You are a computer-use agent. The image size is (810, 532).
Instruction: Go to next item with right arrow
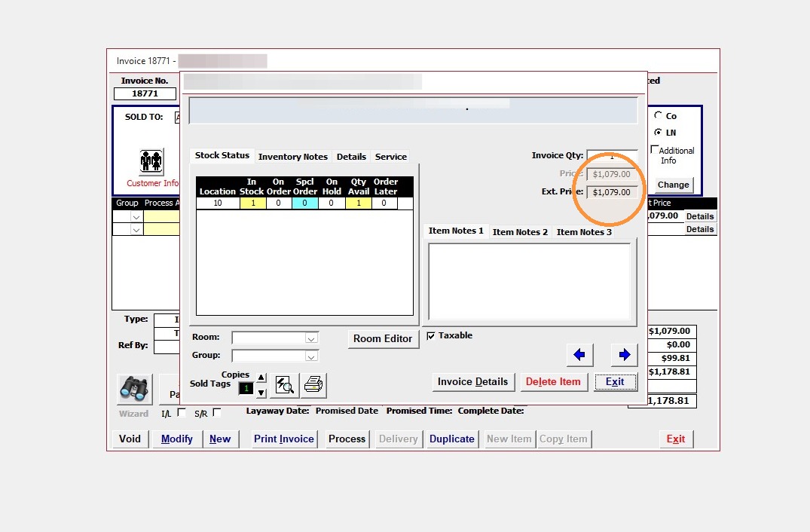pos(624,354)
